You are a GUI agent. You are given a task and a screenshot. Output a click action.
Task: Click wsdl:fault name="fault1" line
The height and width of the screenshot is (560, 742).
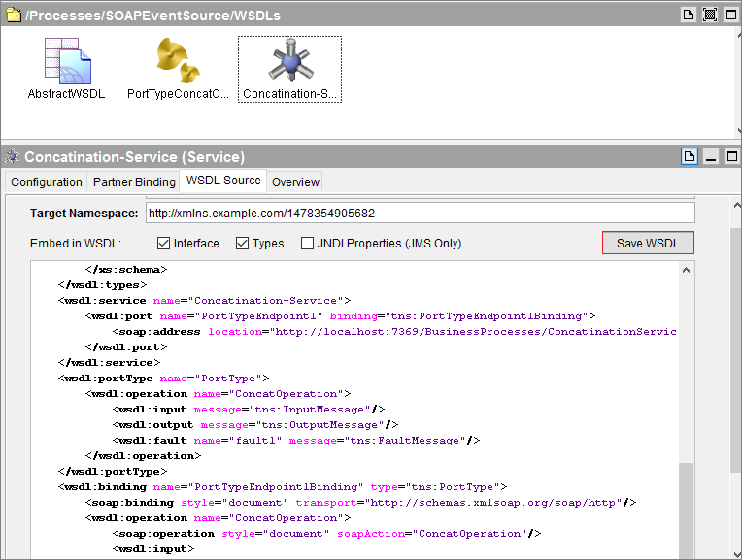click(x=296, y=441)
